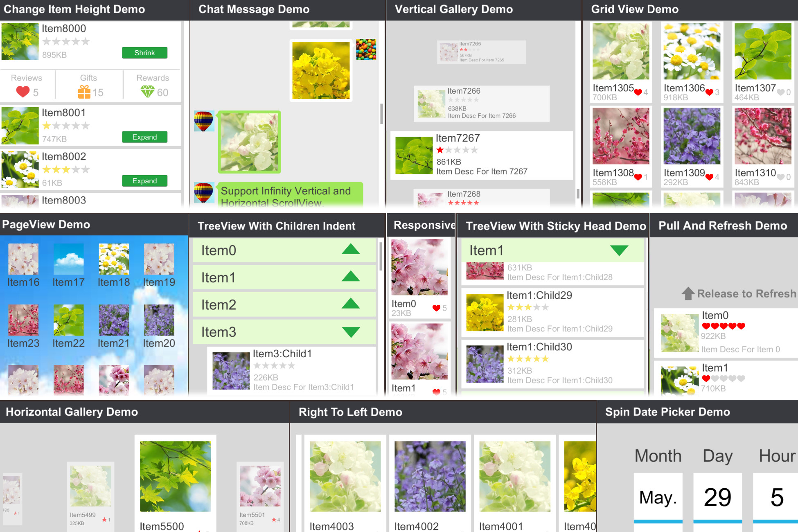Click the Release to Refresh arrow icon
798x532 pixels.
[x=688, y=293]
